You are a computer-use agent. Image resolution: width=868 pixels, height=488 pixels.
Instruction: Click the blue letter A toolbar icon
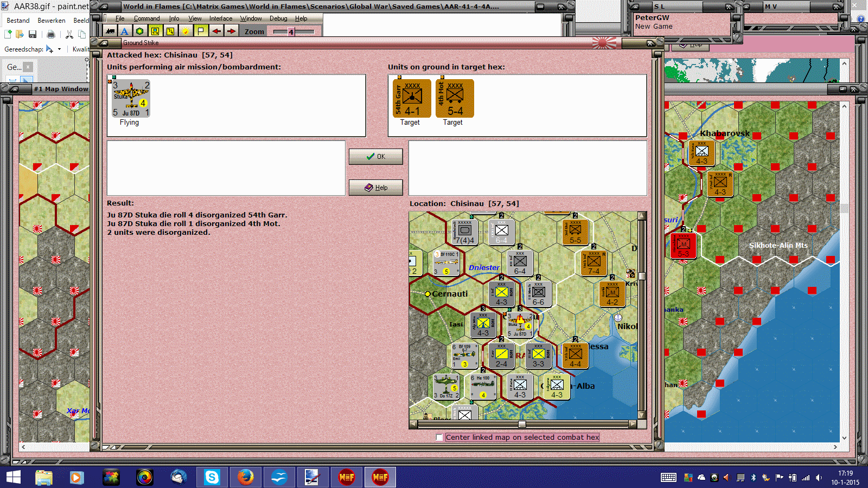[x=125, y=31]
